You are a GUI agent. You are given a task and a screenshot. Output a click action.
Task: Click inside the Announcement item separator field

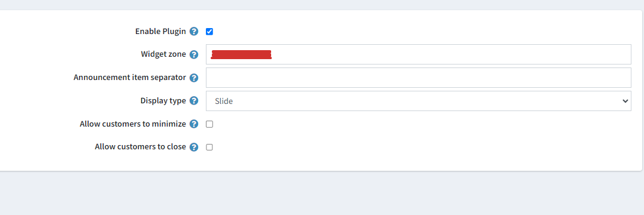click(418, 78)
